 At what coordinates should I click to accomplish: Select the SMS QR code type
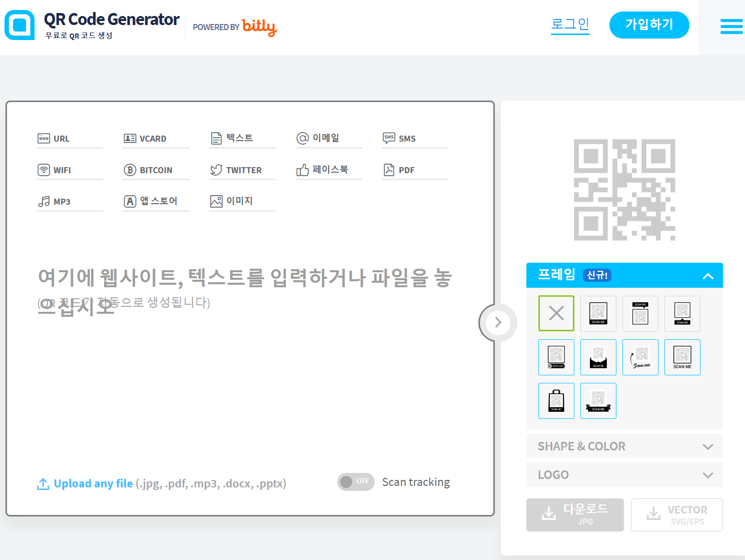pyautogui.click(x=406, y=138)
